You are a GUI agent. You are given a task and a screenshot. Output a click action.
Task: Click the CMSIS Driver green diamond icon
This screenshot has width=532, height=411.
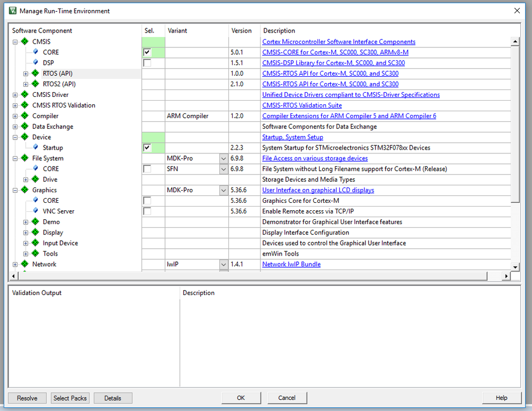25,95
